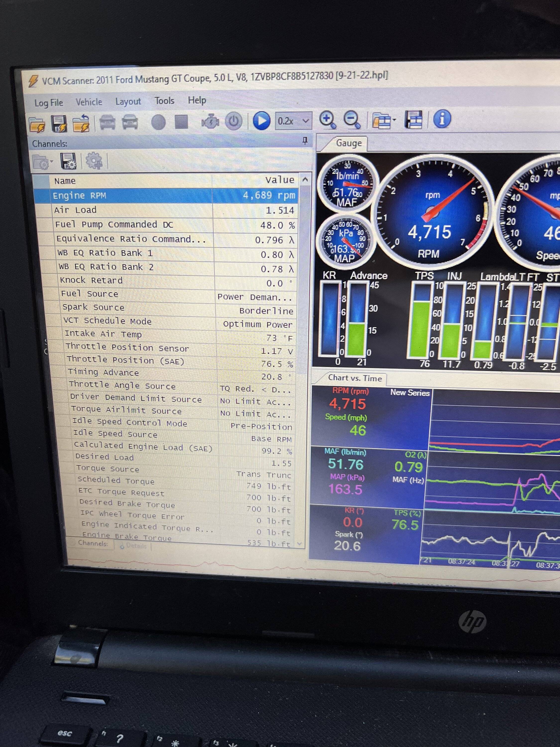Open the Help menu

tap(197, 100)
